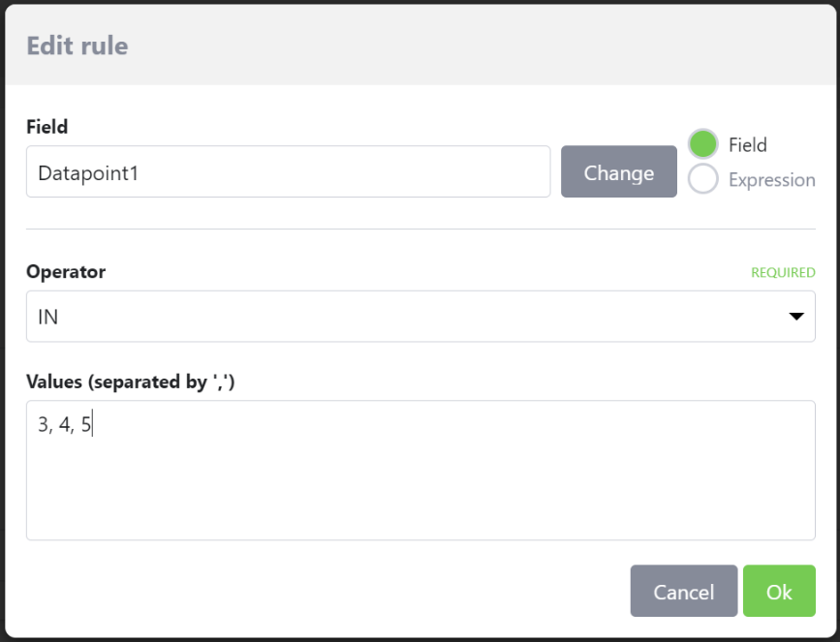840x642 pixels.
Task: Focus the Values text area
Action: [420, 470]
